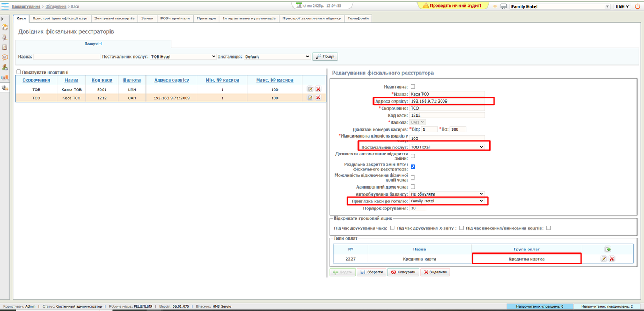Toggle Асинхронний друк чека checkbox
The width and height of the screenshot is (644, 311).
(x=413, y=186)
